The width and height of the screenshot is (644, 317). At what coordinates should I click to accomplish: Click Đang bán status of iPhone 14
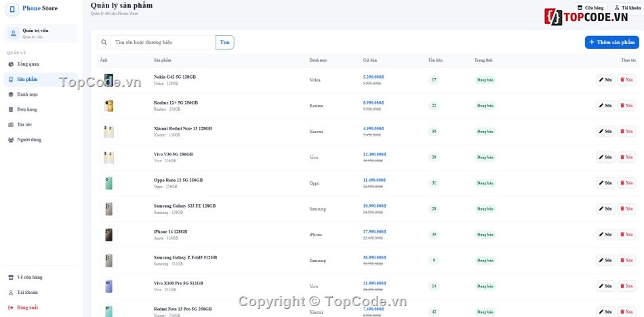485,235
